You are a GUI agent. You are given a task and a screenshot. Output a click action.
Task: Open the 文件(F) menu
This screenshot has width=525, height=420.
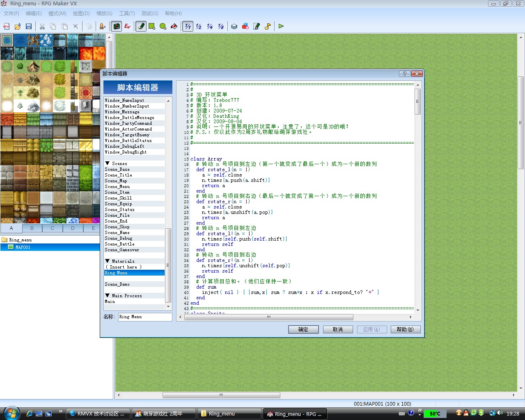point(11,14)
